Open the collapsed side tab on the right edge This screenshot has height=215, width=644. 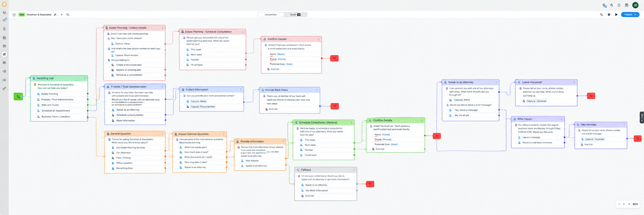[x=642, y=117]
